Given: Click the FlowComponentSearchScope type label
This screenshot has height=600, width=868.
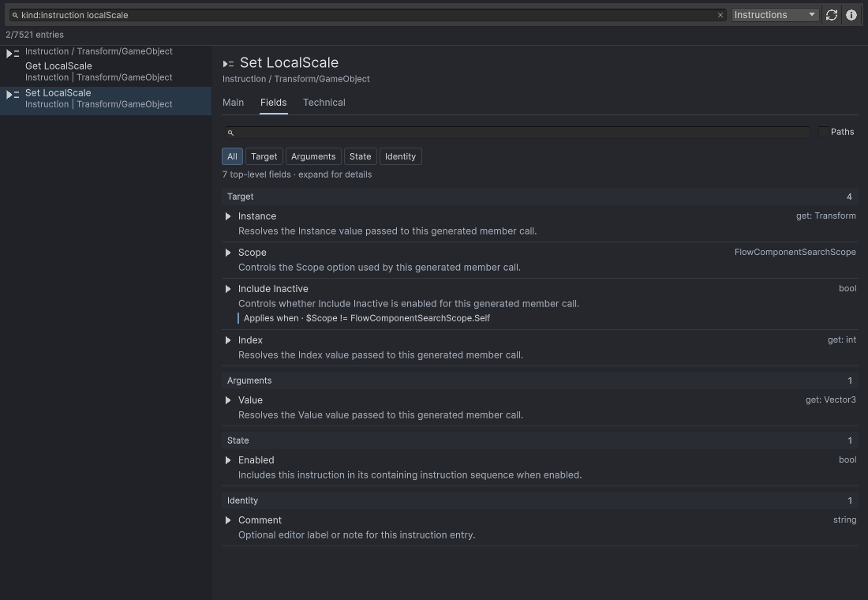Looking at the screenshot, I should pyautogui.click(x=795, y=252).
